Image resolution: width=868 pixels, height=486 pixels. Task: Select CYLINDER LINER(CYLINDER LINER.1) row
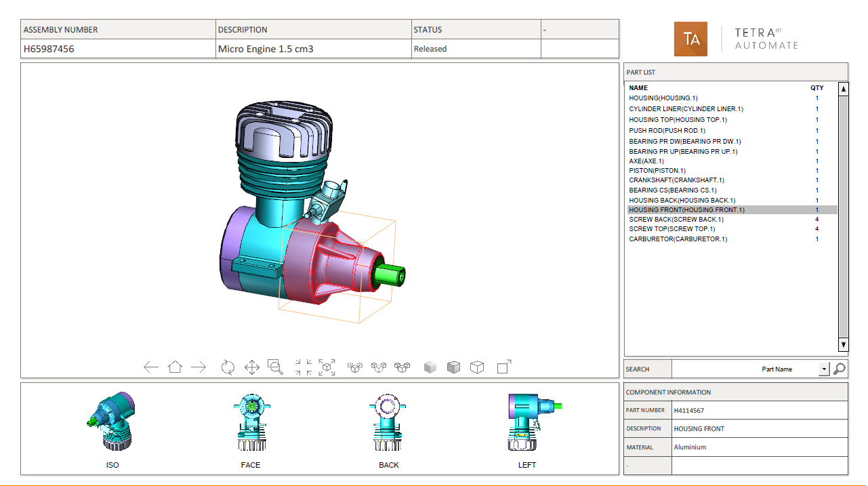pyautogui.click(x=732, y=109)
